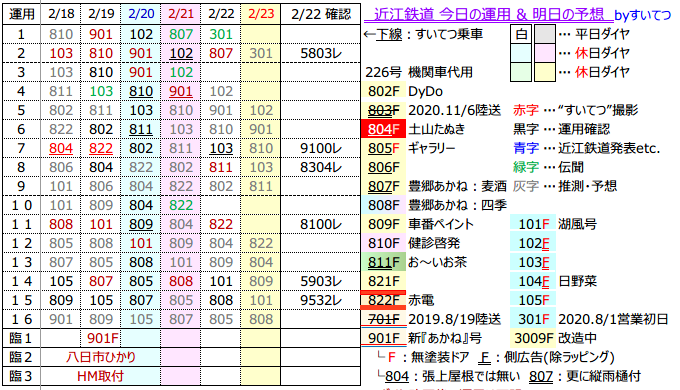Select the 臨1 row label
This screenshot has height=390, width=680.
point(21,338)
